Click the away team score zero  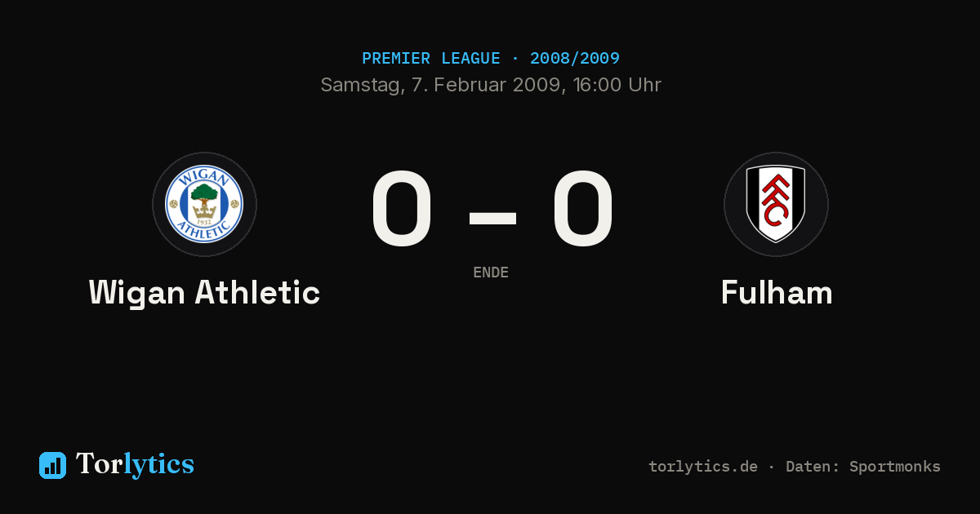coord(582,208)
